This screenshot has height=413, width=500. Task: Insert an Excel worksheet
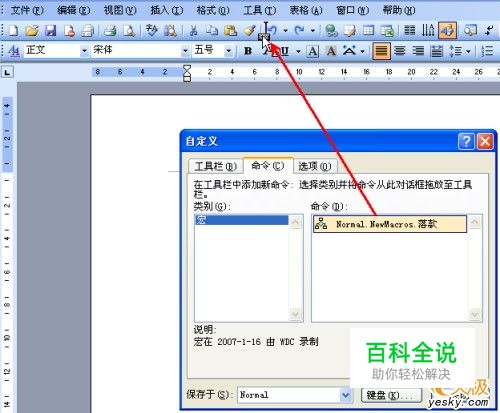pos(387,31)
